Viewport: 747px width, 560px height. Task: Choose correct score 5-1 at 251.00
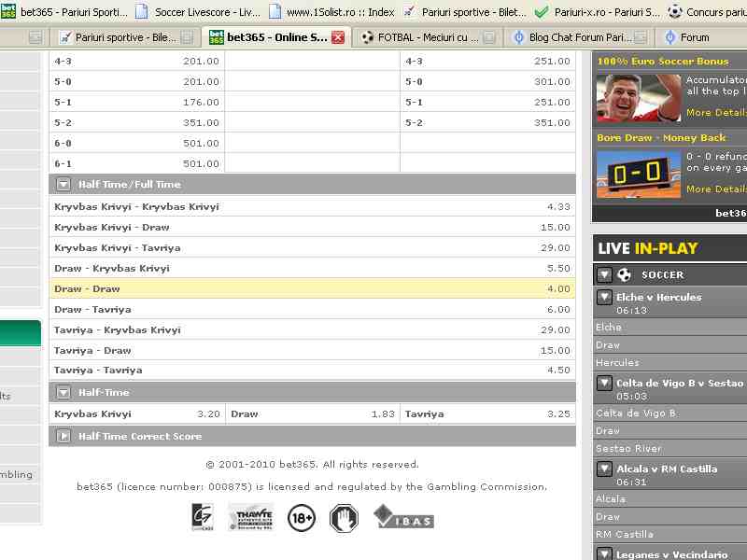tap(487, 102)
